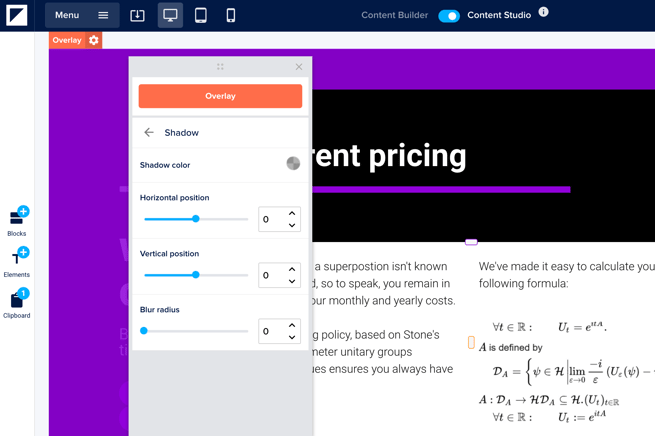
Task: Increase Horizontal position value with up arrow
Action: click(x=292, y=213)
